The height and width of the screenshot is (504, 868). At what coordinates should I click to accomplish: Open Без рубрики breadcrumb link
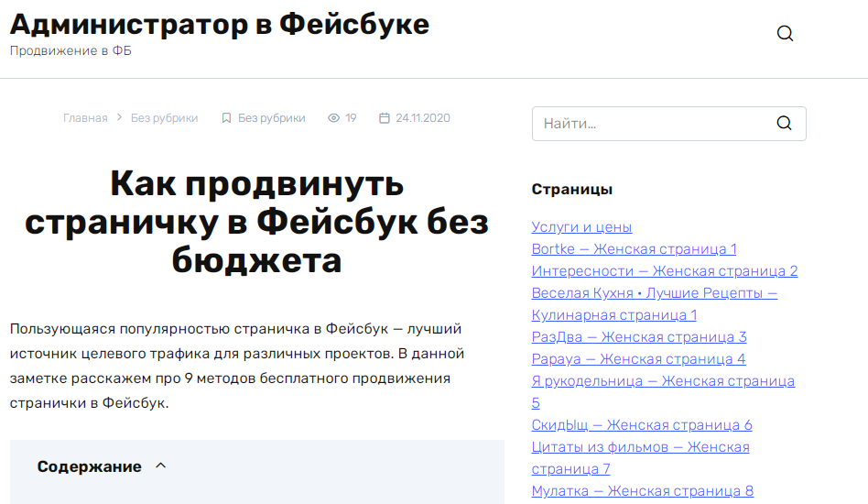(x=164, y=118)
